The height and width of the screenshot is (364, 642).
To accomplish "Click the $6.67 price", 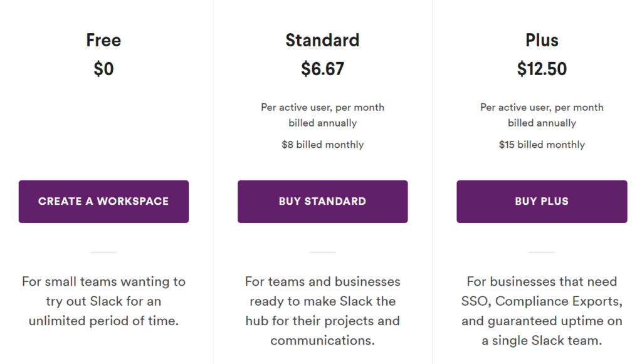I will (323, 69).
